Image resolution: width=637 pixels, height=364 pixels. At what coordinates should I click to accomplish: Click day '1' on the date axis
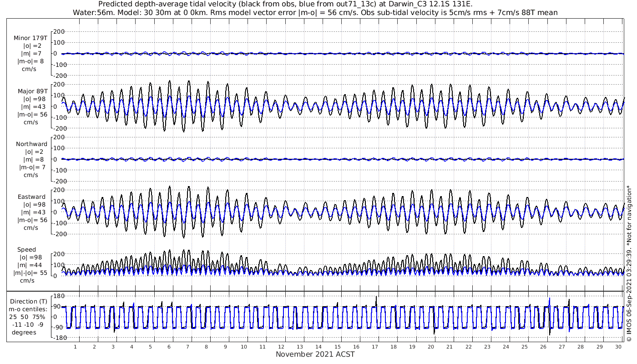pos(76,347)
